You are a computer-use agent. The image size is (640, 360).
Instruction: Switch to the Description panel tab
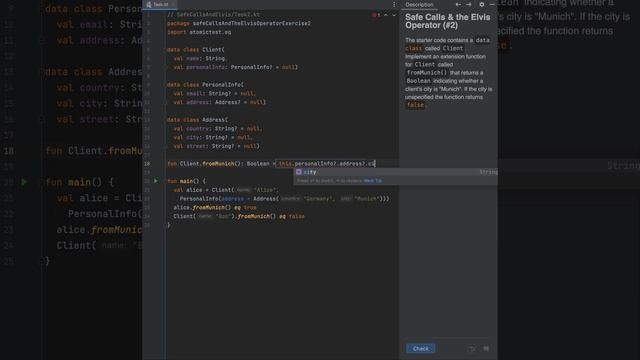click(x=419, y=4)
